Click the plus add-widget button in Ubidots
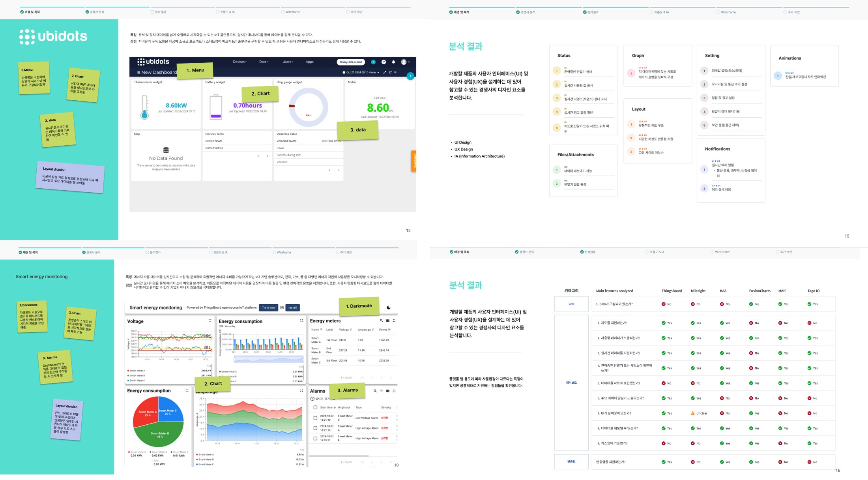 (x=410, y=76)
